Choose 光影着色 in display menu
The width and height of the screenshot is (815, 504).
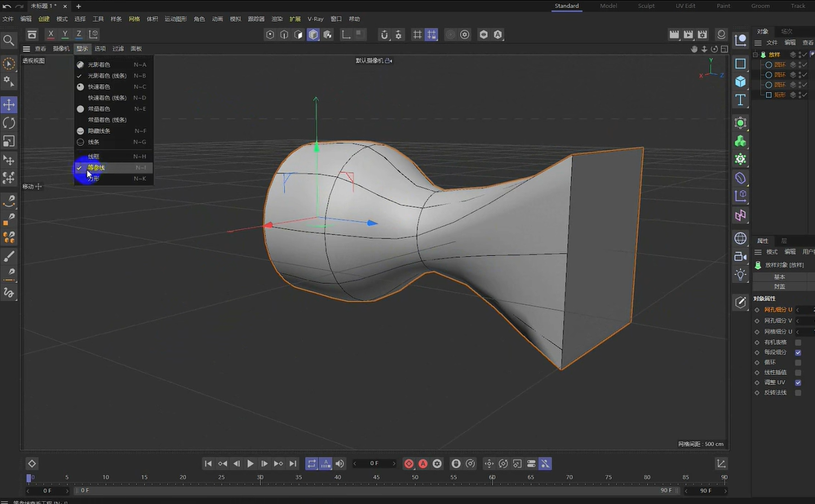tap(113, 65)
